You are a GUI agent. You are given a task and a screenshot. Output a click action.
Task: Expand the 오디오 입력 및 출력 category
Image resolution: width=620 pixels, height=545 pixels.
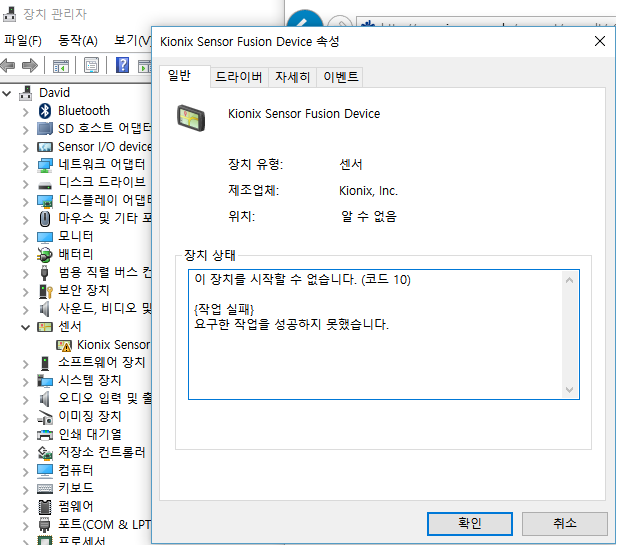[x=26, y=400]
